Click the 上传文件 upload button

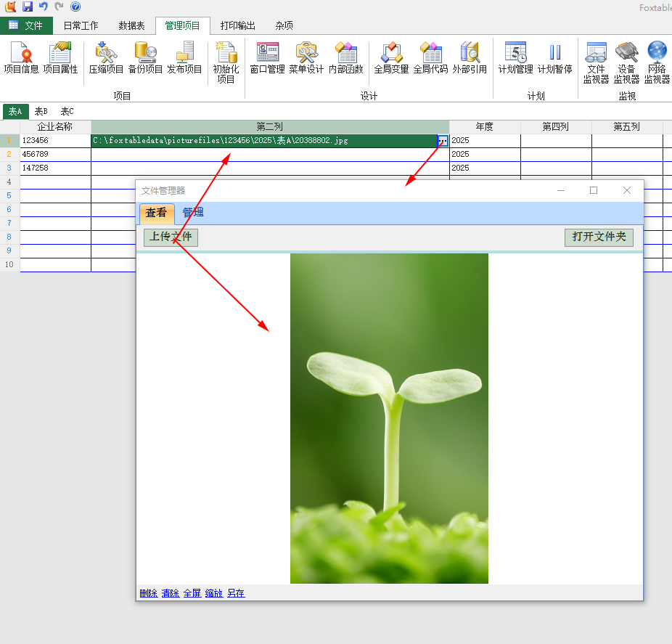171,237
